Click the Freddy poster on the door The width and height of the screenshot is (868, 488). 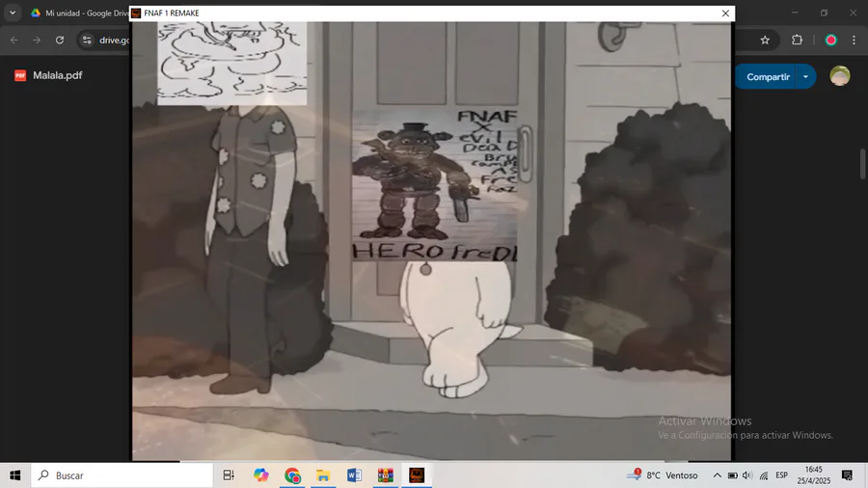(435, 184)
